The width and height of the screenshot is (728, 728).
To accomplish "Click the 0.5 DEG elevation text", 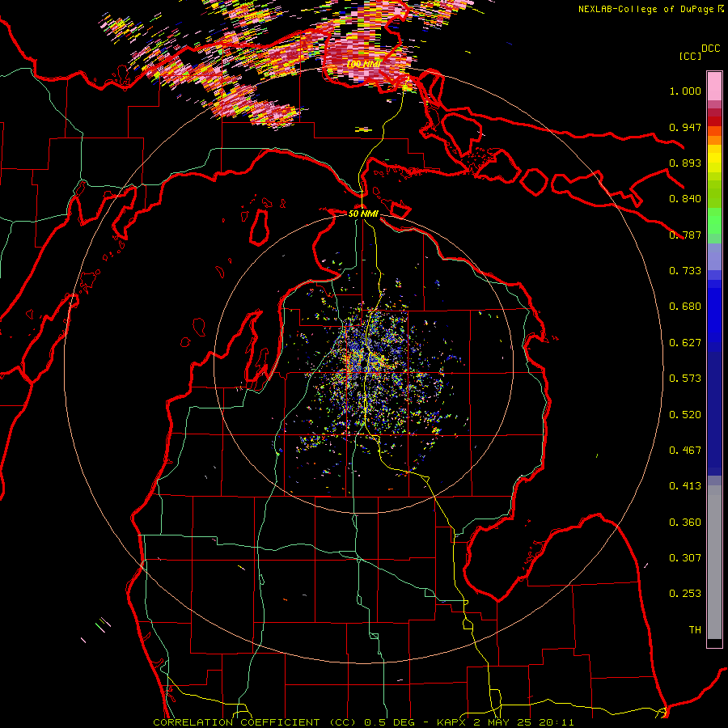I will tap(388, 722).
